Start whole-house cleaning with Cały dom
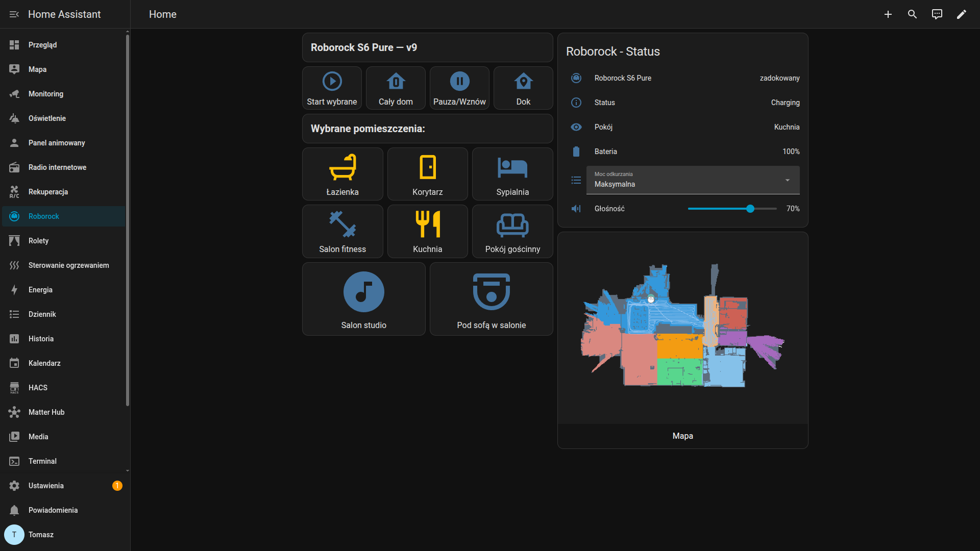 (396, 88)
